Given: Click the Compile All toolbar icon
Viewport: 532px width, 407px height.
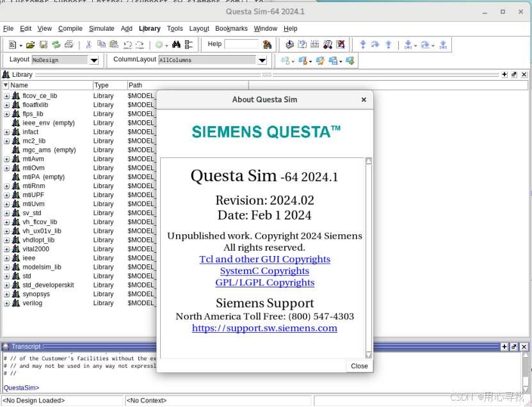Looking at the screenshot, I should click(x=302, y=44).
